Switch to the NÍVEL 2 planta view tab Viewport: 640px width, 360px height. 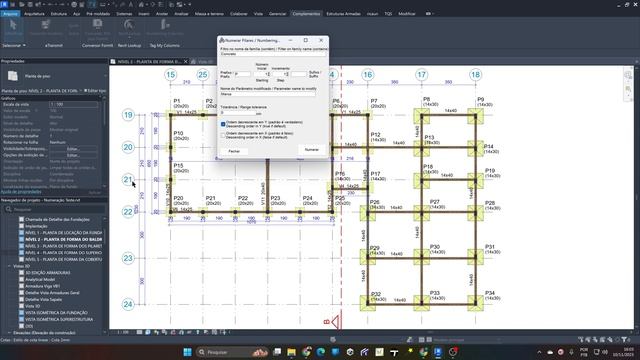149,62
